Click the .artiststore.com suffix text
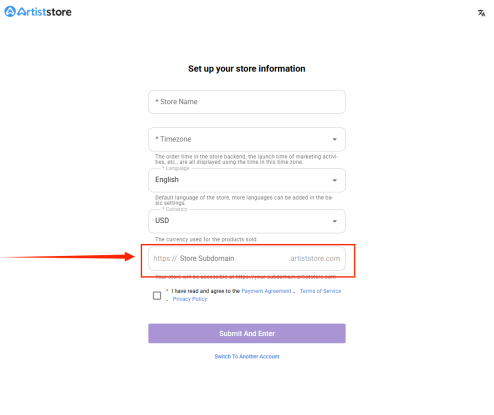 pyautogui.click(x=314, y=258)
